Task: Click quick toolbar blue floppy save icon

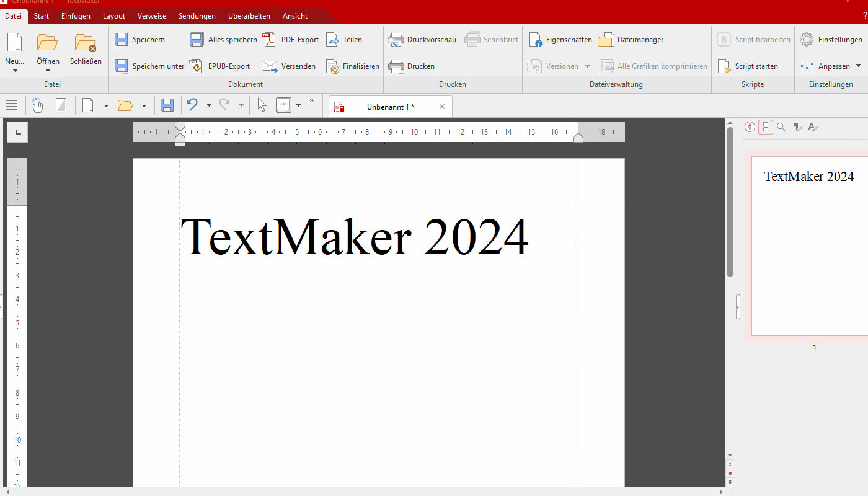Action: pyautogui.click(x=167, y=105)
